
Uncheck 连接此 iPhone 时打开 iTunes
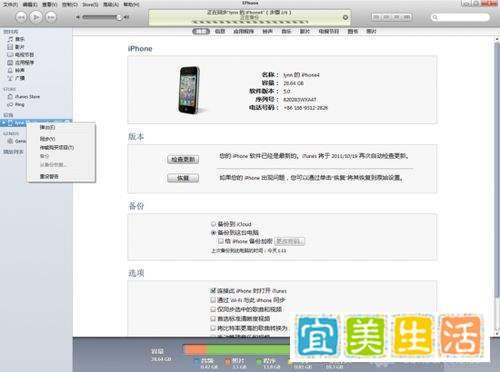[213, 291]
